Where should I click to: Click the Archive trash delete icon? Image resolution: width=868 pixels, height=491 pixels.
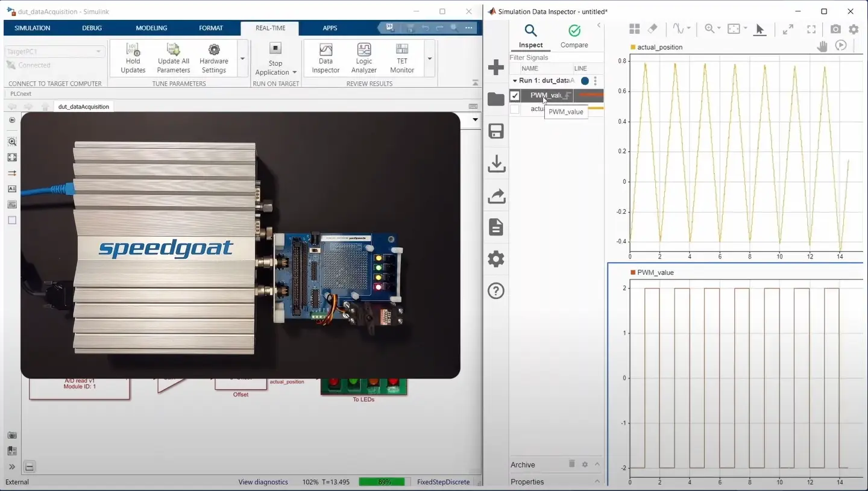pyautogui.click(x=572, y=464)
